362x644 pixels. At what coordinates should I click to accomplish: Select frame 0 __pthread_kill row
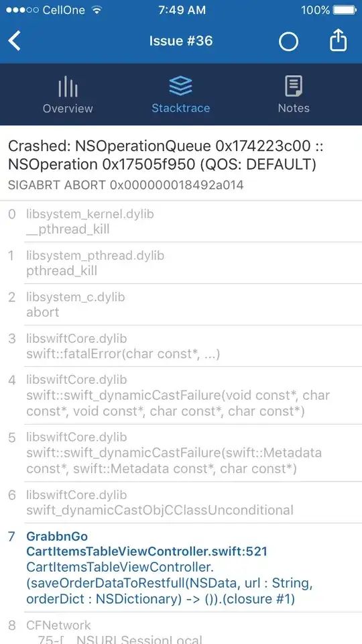point(181,221)
